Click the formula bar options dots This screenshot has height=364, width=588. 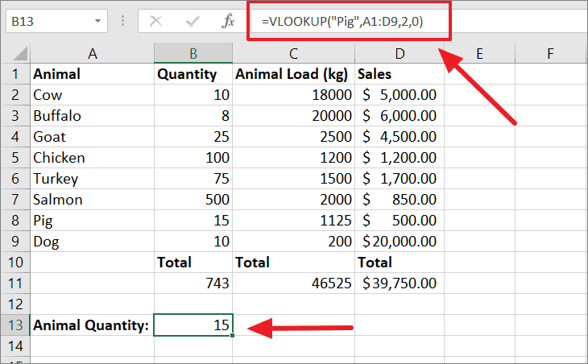click(x=122, y=21)
